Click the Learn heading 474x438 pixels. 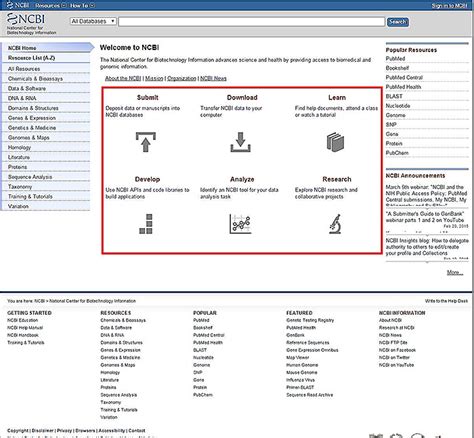pos(337,98)
